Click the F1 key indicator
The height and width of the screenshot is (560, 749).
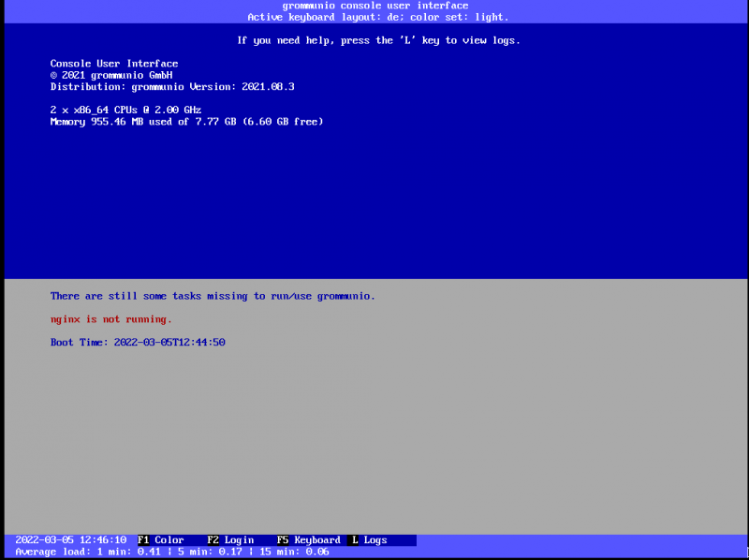[143, 540]
